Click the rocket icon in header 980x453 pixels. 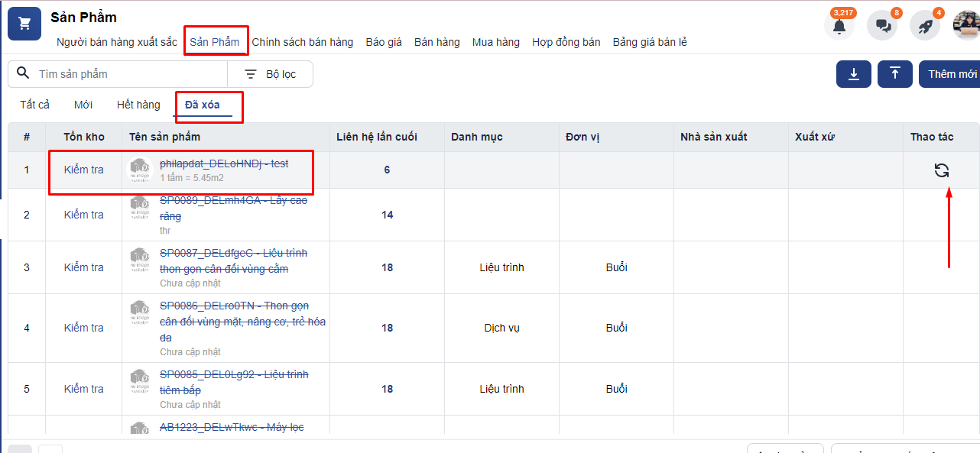pos(925,26)
